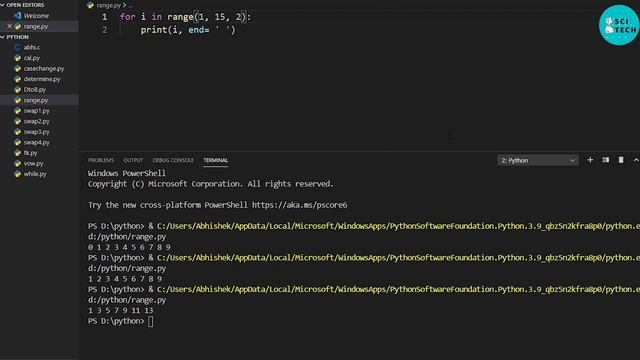
Task: Select range.py in Open Editors list
Action: click(36, 26)
